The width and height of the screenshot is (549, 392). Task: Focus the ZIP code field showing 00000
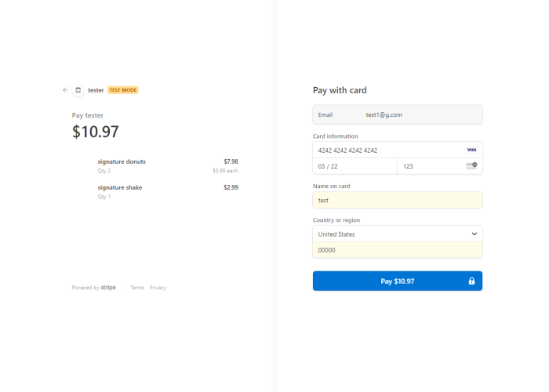coord(398,250)
